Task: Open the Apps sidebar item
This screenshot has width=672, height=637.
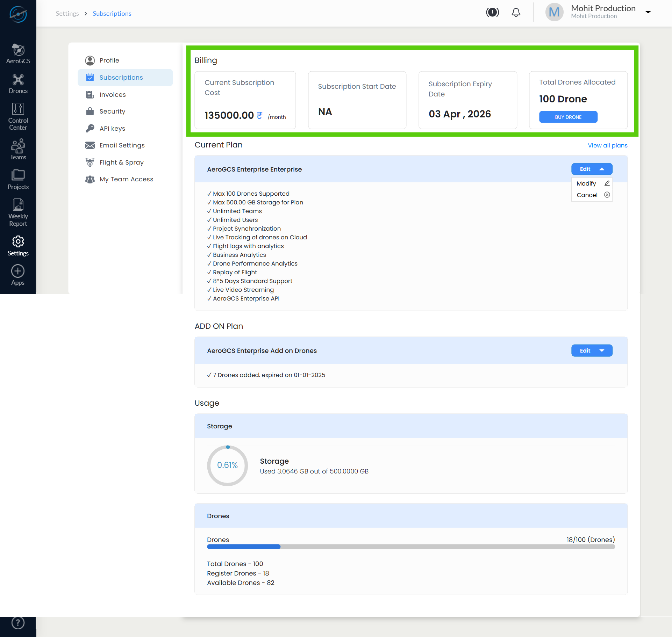Action: (18, 275)
